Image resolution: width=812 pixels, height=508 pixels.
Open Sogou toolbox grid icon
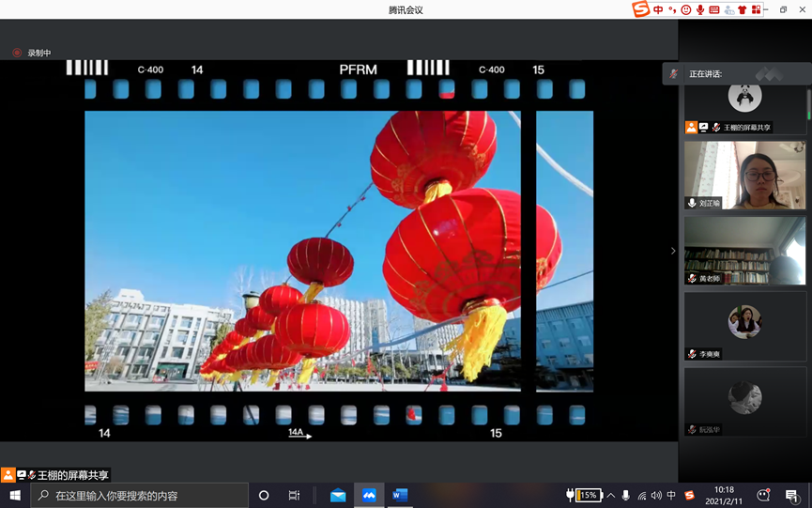tap(756, 9)
